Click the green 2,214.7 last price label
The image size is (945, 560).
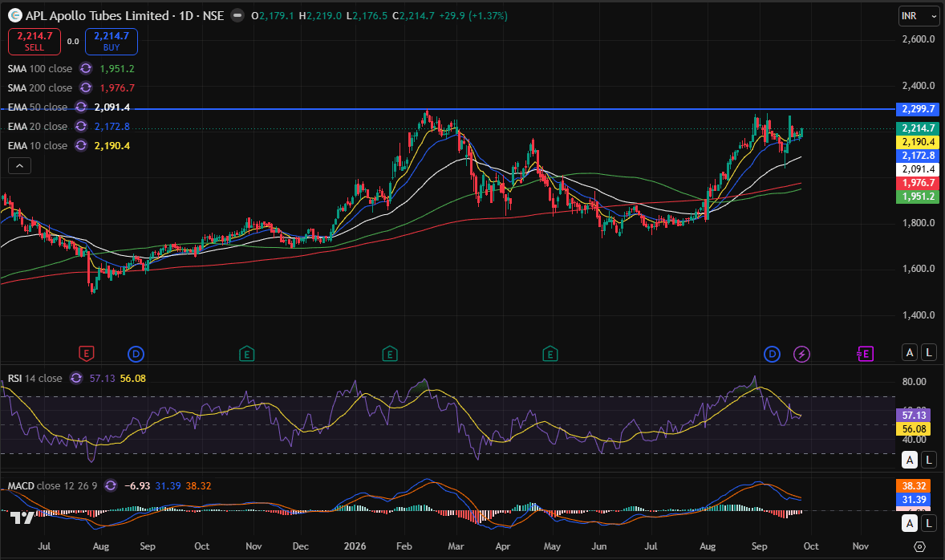[918, 128]
